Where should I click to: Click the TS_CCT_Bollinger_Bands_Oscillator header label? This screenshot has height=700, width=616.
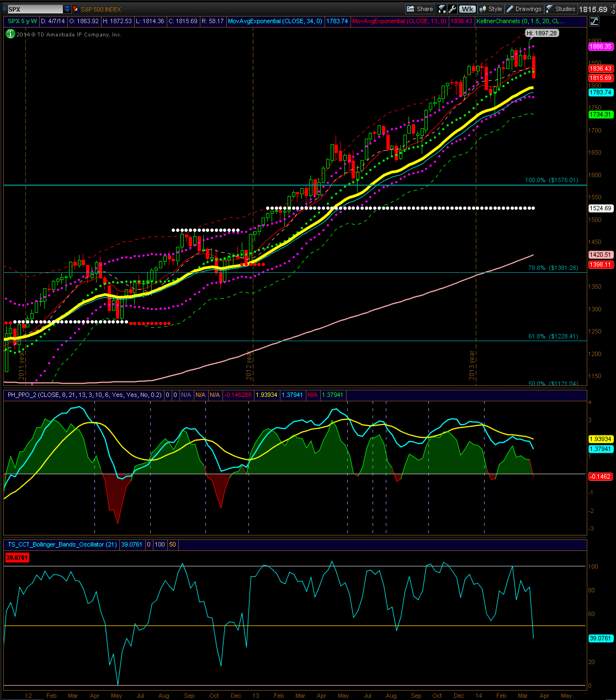tap(62, 544)
